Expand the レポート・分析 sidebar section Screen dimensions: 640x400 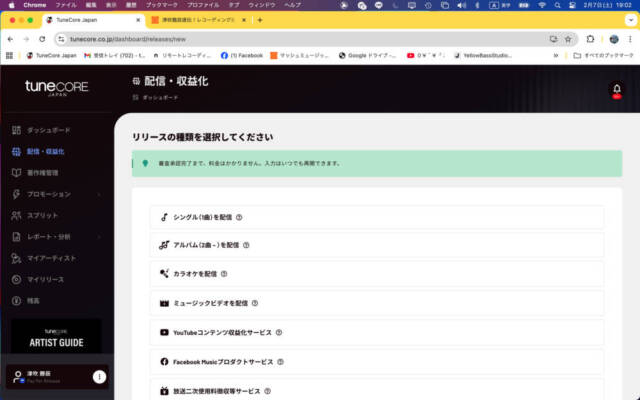click(100, 237)
